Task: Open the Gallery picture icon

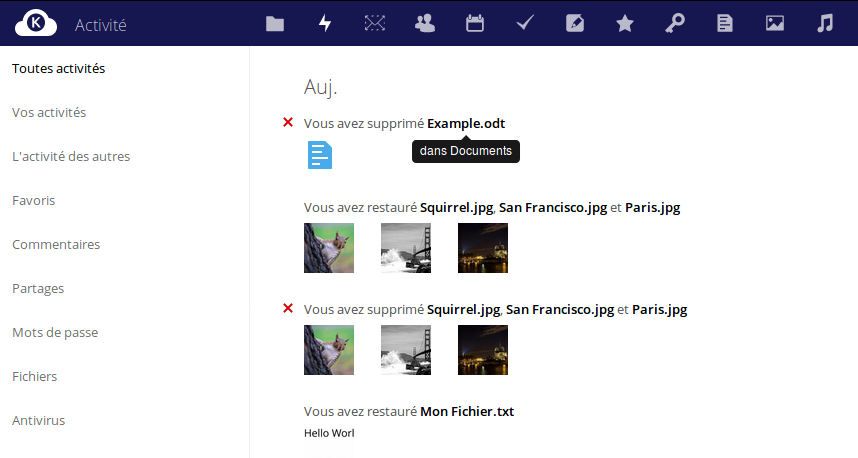Action: (775, 23)
